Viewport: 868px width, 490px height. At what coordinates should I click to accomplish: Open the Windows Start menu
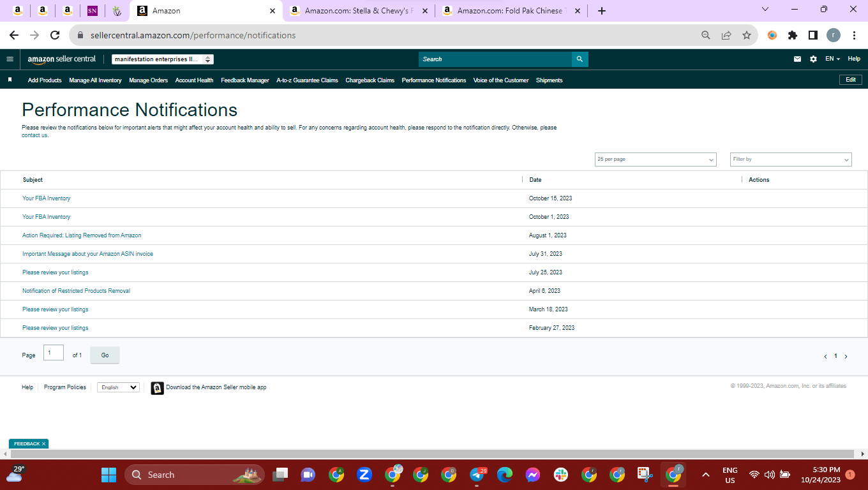coord(108,475)
